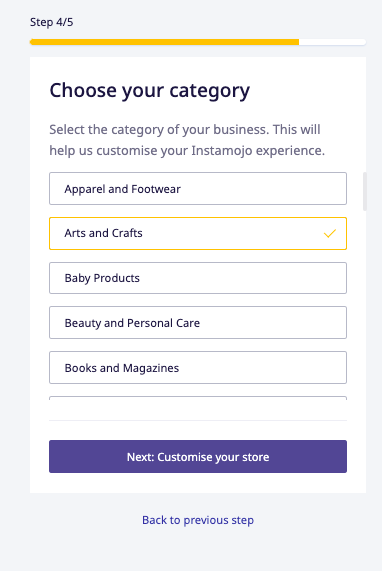Click the Choose your category heading
This screenshot has width=382, height=571.
(x=150, y=90)
